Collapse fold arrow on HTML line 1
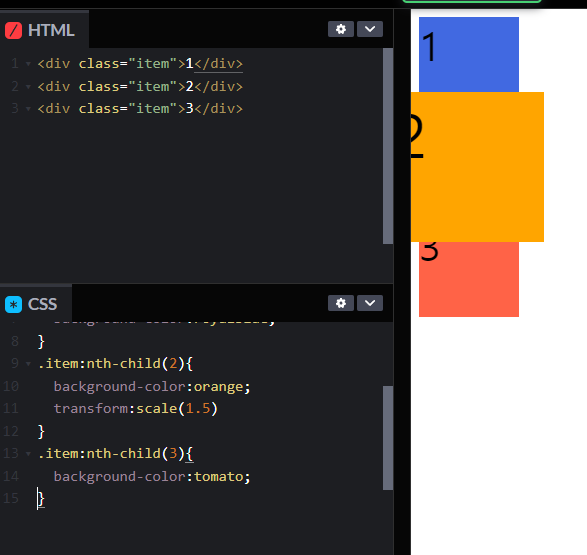 [28, 64]
